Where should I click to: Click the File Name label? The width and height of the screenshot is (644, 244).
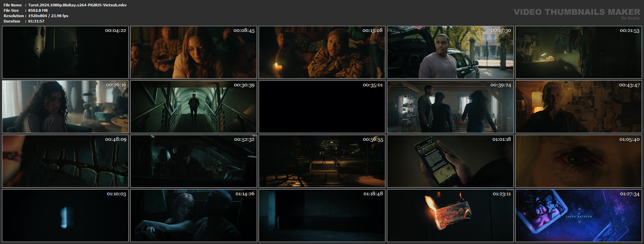tap(13, 5)
